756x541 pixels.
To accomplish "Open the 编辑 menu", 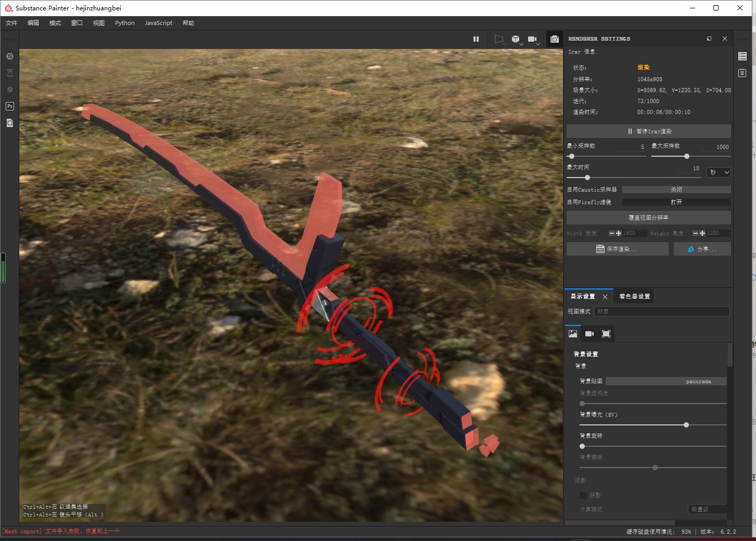I will [x=33, y=23].
